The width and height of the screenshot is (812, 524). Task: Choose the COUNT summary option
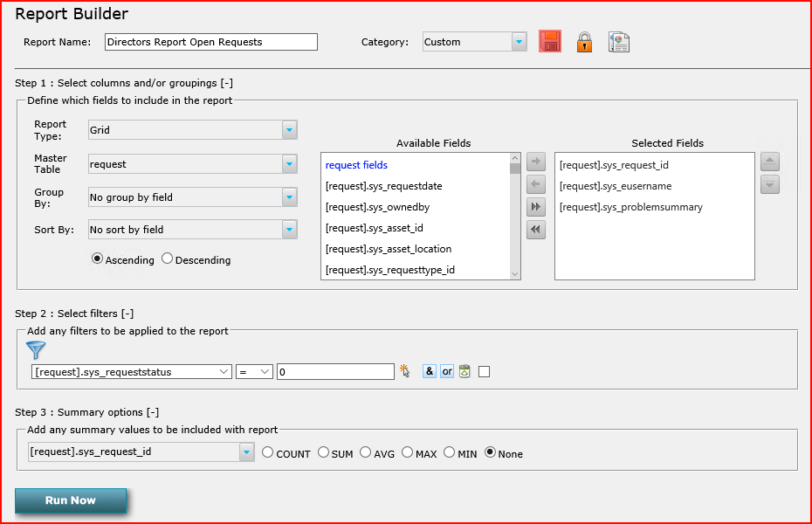coord(267,452)
